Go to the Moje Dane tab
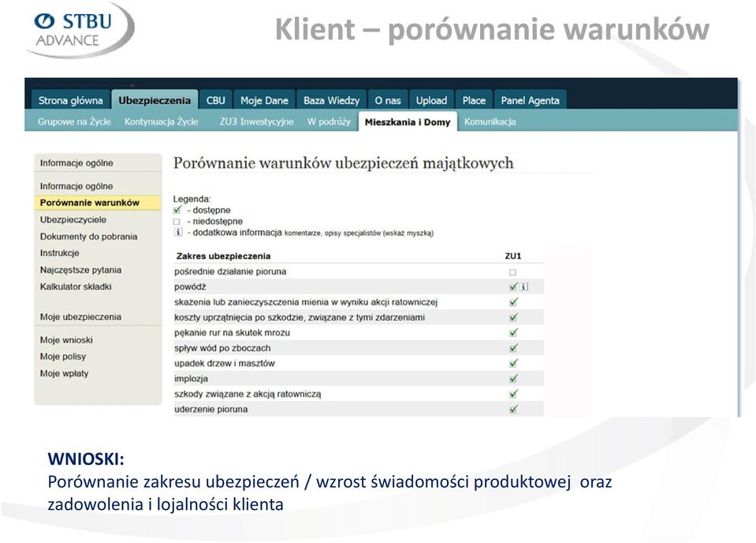 264,100
